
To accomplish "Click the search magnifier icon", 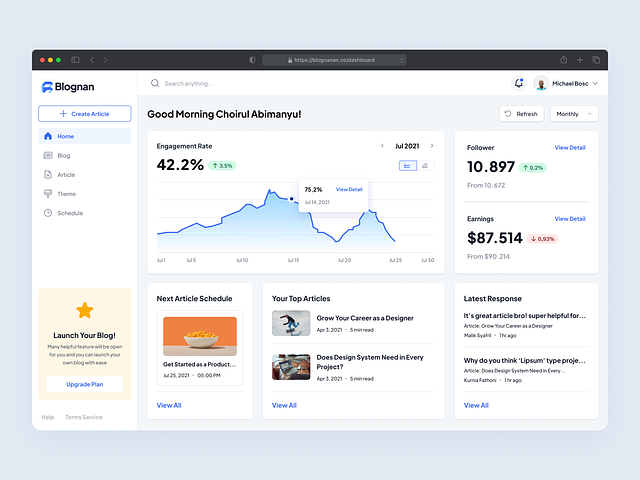I will tap(155, 83).
